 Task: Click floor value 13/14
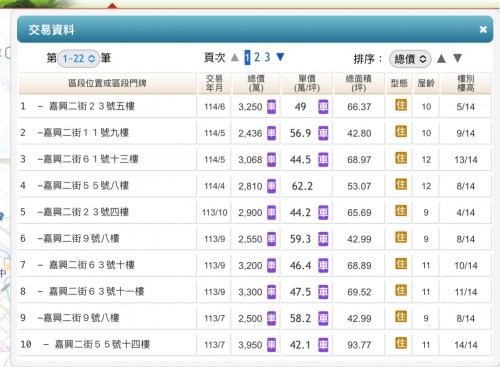[466, 160]
